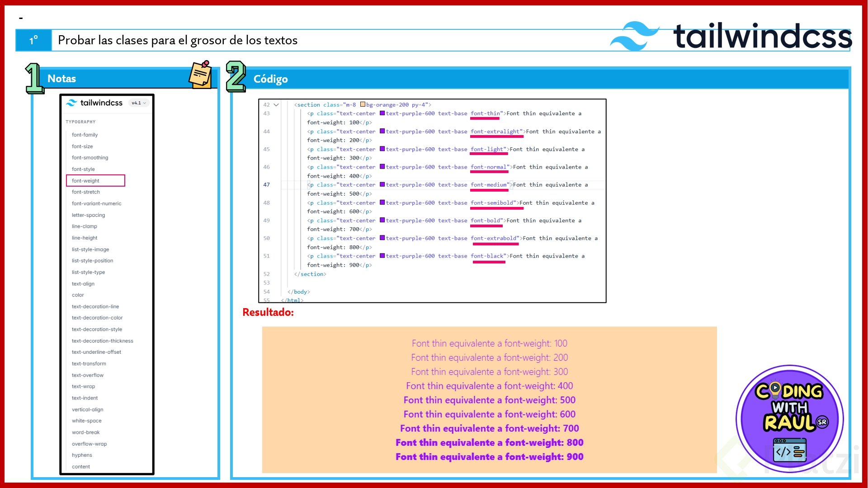Click the font-weight: 900 result text
The width and height of the screenshot is (868, 488).
tap(489, 457)
